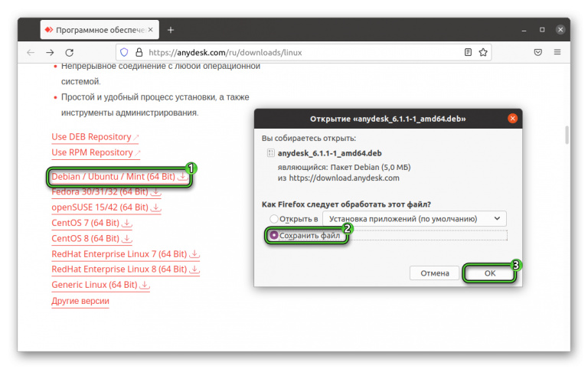The image size is (588, 369).
Task: Click the https://download.anydesk.com source text
Action: tap(344, 178)
